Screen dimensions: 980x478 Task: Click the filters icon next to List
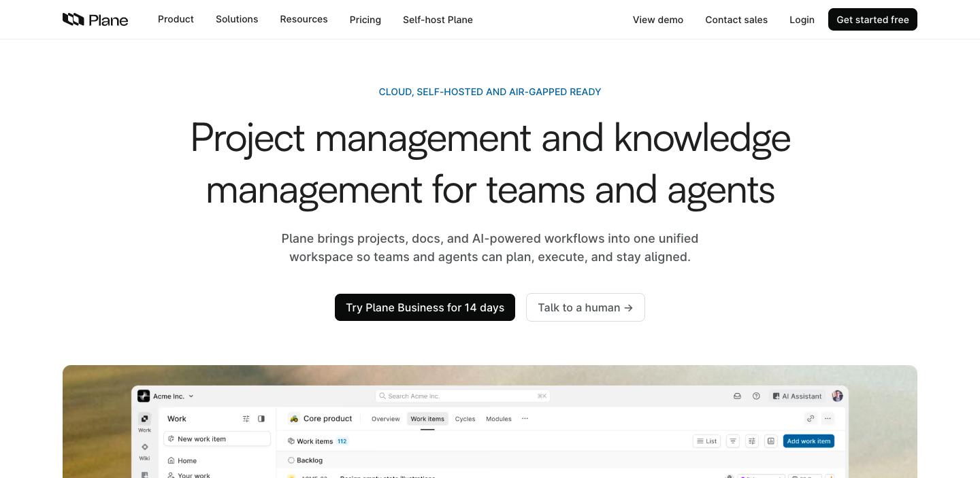click(733, 441)
